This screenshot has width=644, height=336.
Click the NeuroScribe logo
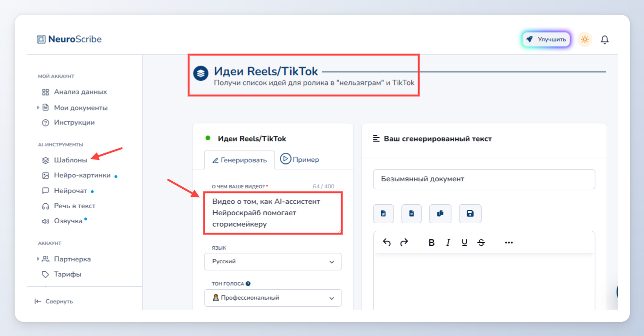click(69, 39)
